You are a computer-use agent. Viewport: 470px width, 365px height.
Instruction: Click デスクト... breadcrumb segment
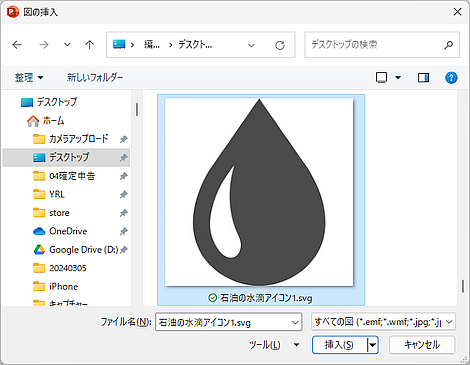(195, 44)
